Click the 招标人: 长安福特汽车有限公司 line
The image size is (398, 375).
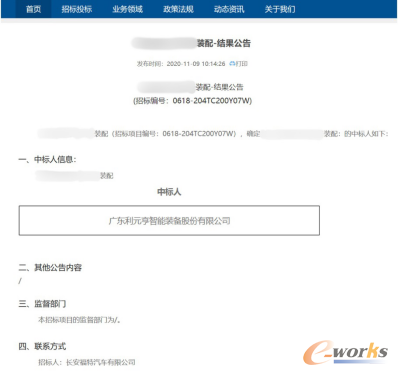pyautogui.click(x=87, y=362)
